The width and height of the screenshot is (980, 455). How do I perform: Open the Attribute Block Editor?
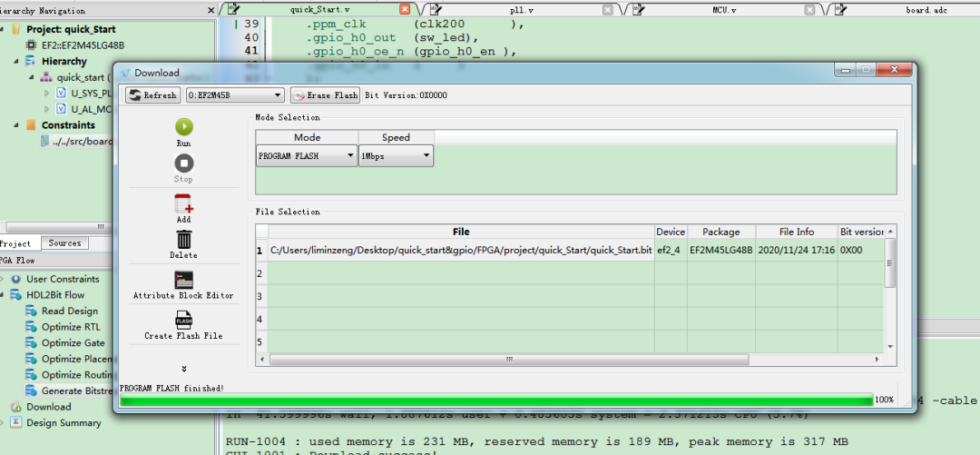point(183,281)
